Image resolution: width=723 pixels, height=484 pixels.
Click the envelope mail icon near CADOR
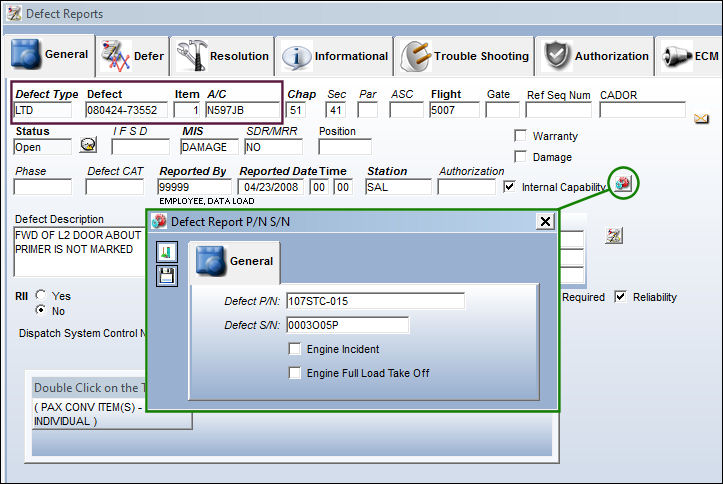point(701,119)
